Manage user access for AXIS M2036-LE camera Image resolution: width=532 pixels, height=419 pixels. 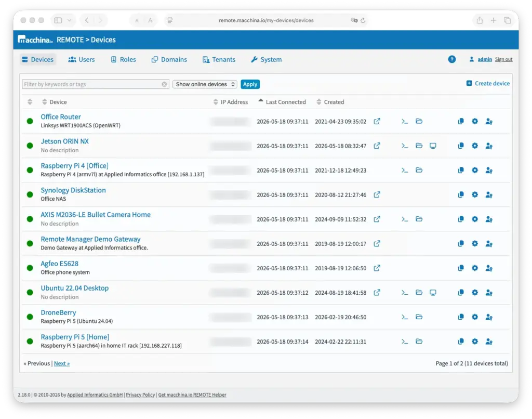coord(489,219)
